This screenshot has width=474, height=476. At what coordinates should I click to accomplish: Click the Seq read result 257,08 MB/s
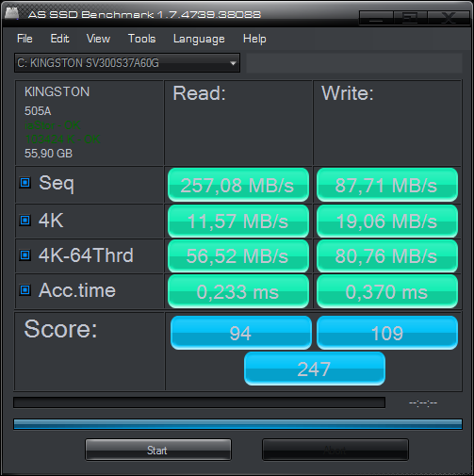238,185
